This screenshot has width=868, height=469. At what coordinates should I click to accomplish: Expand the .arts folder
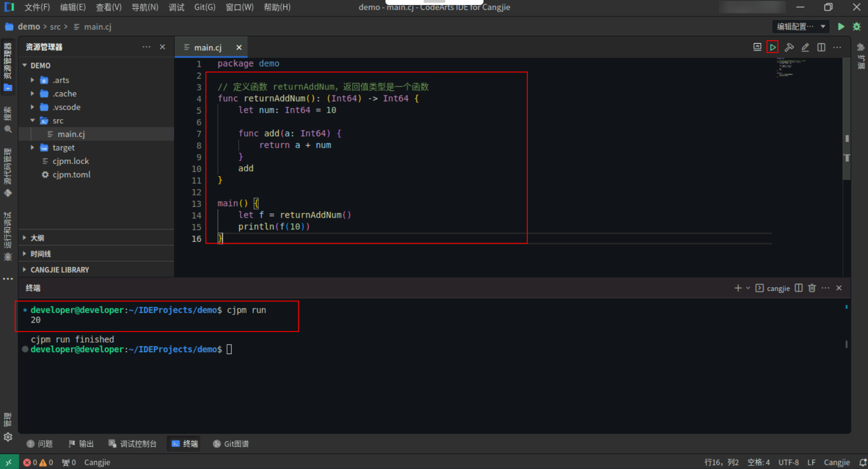tap(32, 80)
